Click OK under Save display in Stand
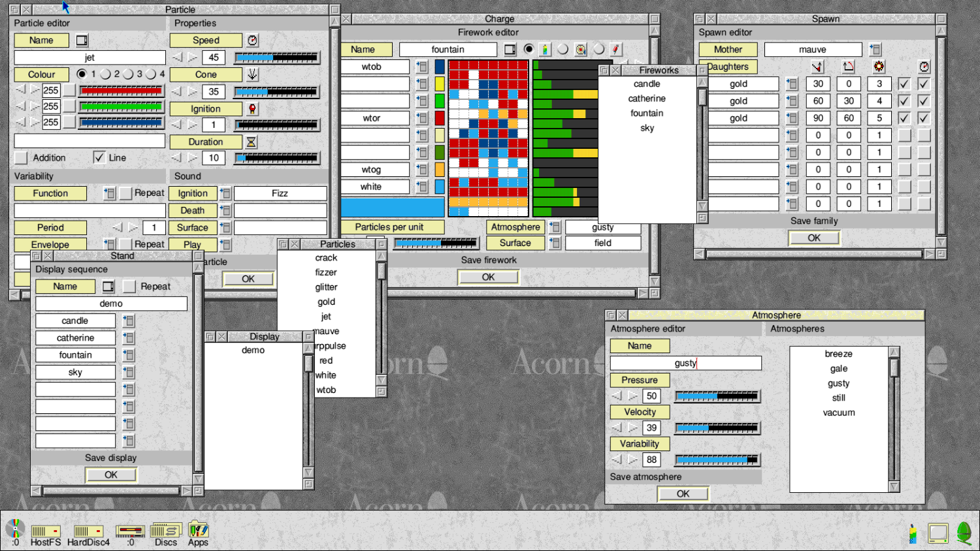Viewport: 980px width, 551px height. (x=111, y=475)
